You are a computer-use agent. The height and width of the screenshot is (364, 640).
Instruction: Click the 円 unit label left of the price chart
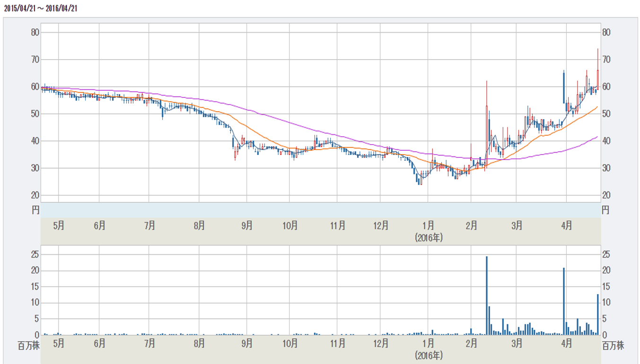[x=35, y=210]
